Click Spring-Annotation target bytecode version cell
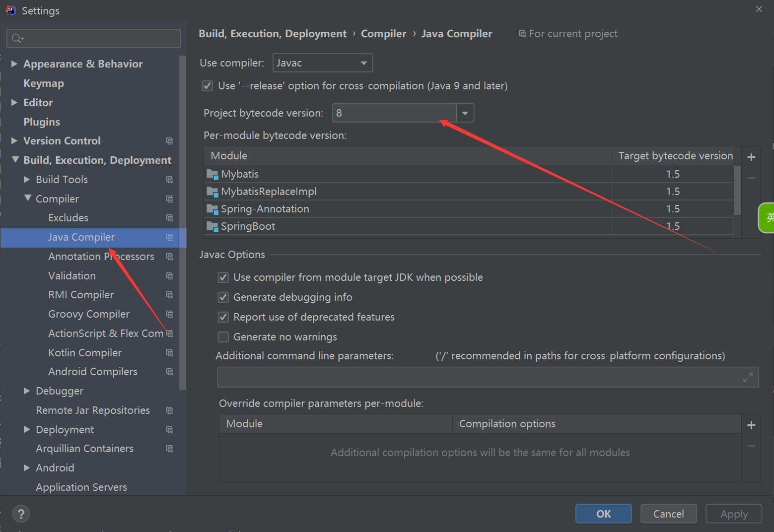This screenshot has height=532, width=774. click(x=673, y=209)
